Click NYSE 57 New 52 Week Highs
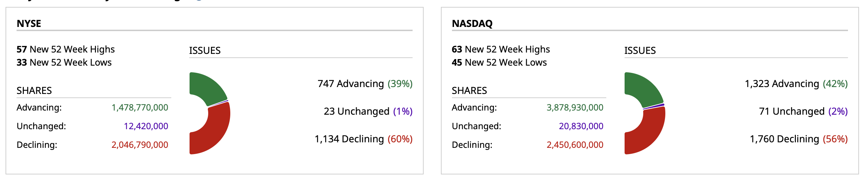Viewport: 868px width, 181px height. 66,49
